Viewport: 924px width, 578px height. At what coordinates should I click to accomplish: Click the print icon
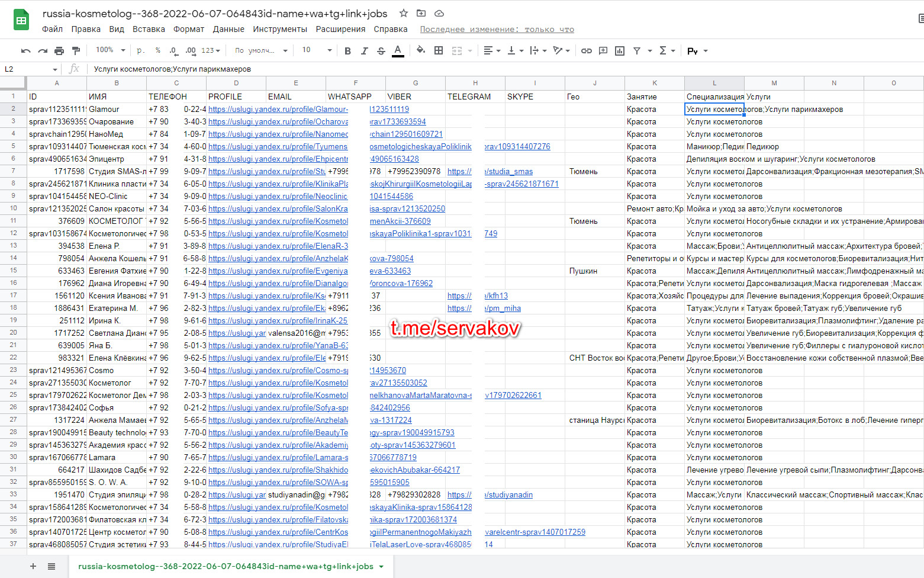pyautogui.click(x=59, y=51)
